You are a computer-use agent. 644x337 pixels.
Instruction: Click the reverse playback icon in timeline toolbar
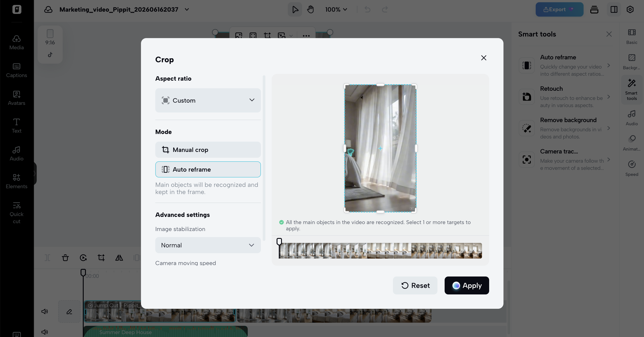tap(83, 258)
